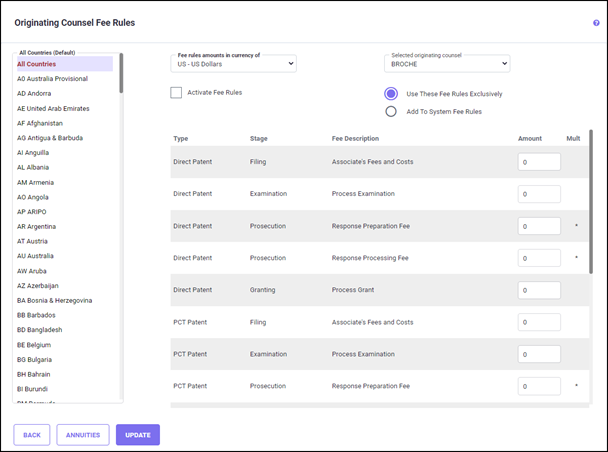Viewport: 608px width, 452px height.
Task: Click the fee rules table scrollbar
Action: coord(589,200)
